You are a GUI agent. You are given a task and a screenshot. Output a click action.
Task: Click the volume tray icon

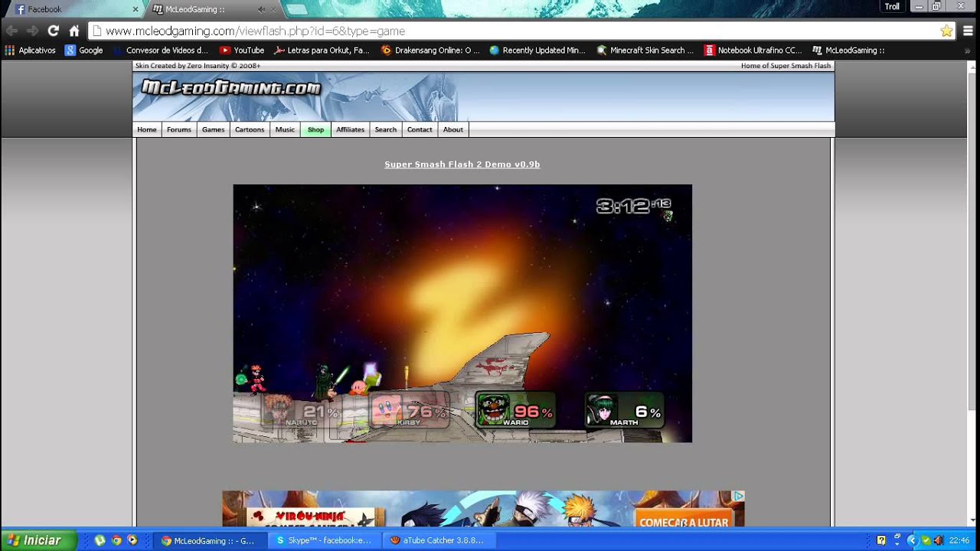[x=939, y=540]
